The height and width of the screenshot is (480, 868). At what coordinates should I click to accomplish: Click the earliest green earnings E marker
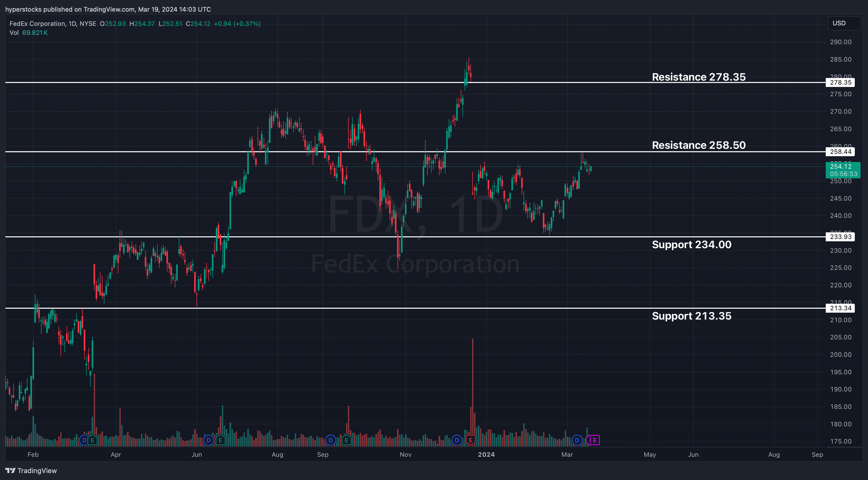tap(92, 440)
